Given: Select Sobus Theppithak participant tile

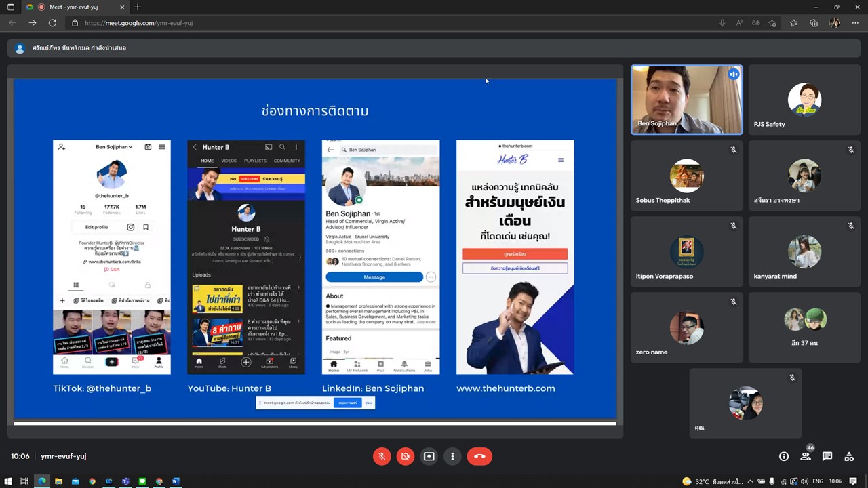Looking at the screenshot, I should pos(687,176).
